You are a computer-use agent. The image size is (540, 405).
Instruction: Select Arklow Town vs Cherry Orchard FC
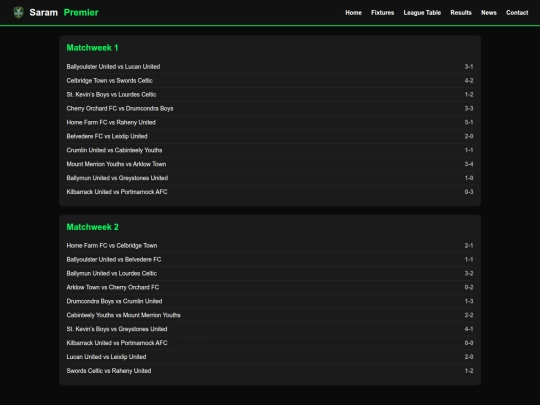pyautogui.click(x=270, y=287)
